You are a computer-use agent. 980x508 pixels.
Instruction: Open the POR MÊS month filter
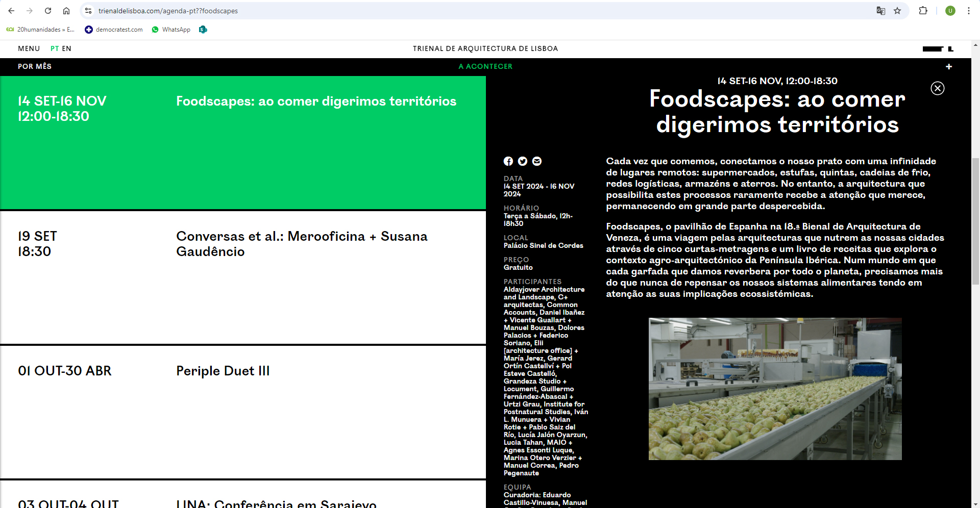[x=35, y=66]
